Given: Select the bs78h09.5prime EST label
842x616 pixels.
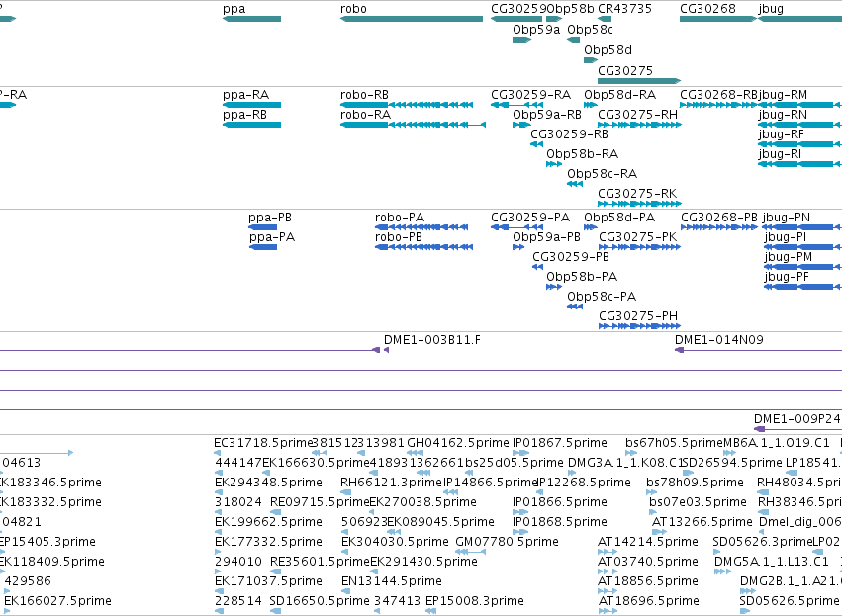Looking at the screenshot, I should click(695, 483).
